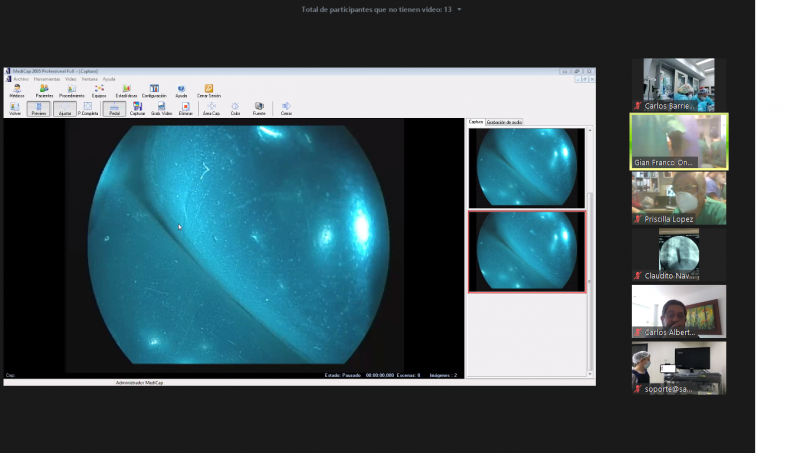This screenshot has width=800, height=453.
Task: Toggle the Ajustar fit mode
Action: (x=64, y=108)
